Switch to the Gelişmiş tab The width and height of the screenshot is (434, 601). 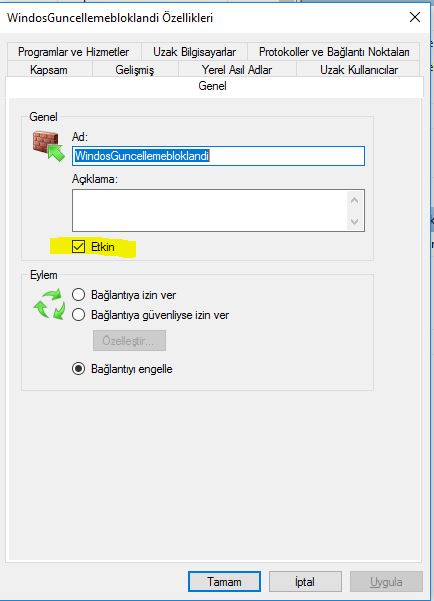[x=135, y=70]
